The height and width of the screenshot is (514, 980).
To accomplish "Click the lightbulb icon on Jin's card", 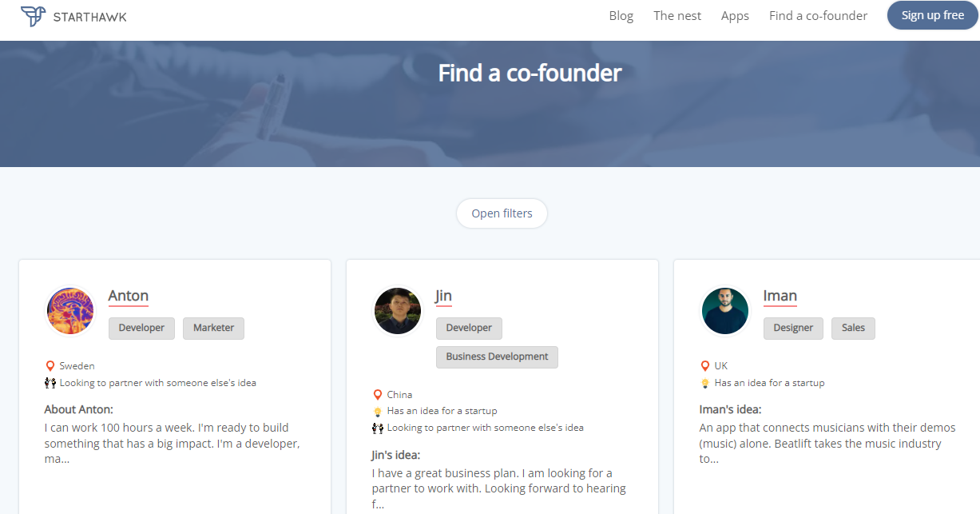I will [377, 410].
